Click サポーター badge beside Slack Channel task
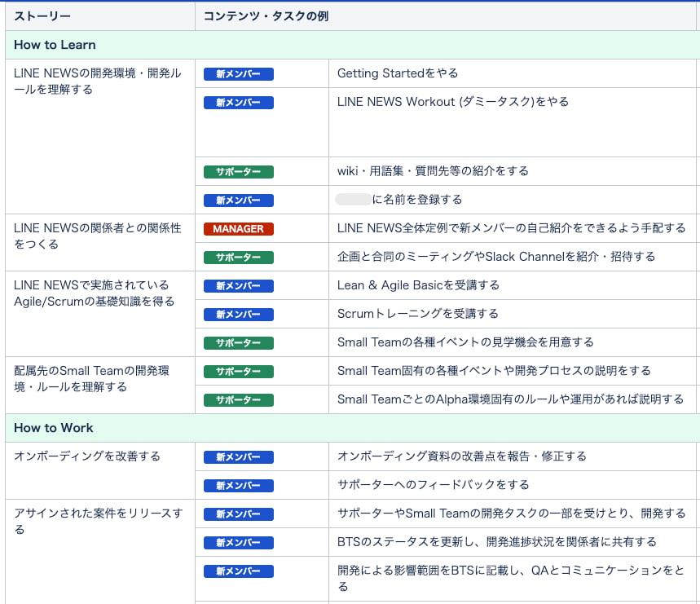Screen dimensions: 700x604 coord(239,258)
